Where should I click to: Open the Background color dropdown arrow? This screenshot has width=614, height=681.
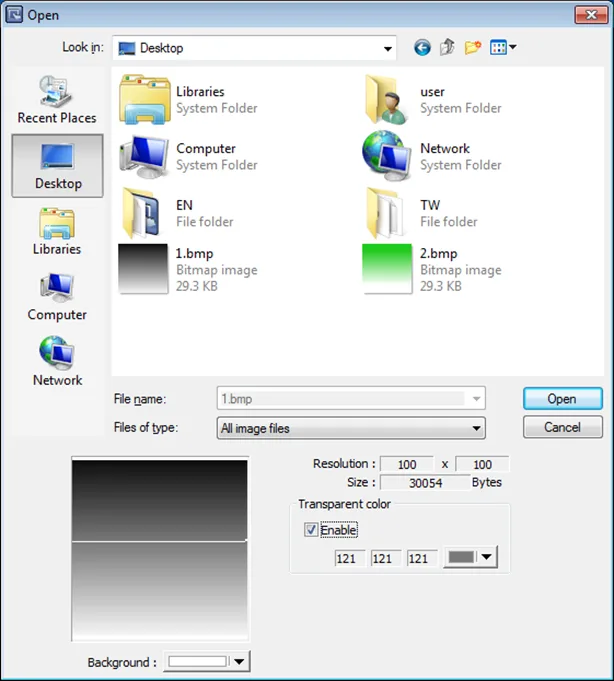239,661
